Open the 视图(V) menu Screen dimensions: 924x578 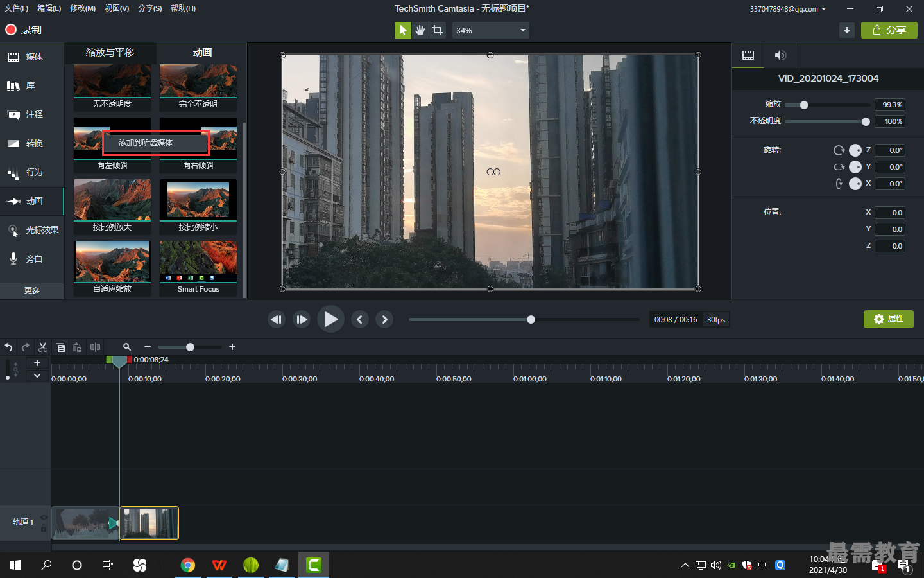pos(117,8)
